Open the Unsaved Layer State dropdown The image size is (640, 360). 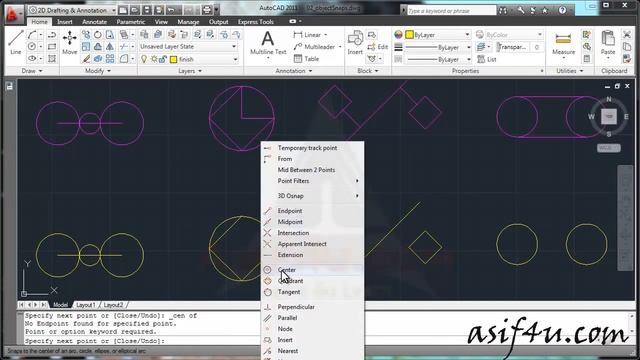[x=188, y=47]
